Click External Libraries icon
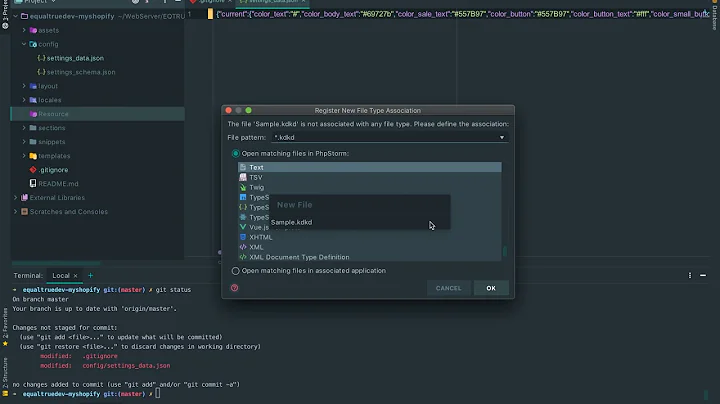 tap(24, 197)
